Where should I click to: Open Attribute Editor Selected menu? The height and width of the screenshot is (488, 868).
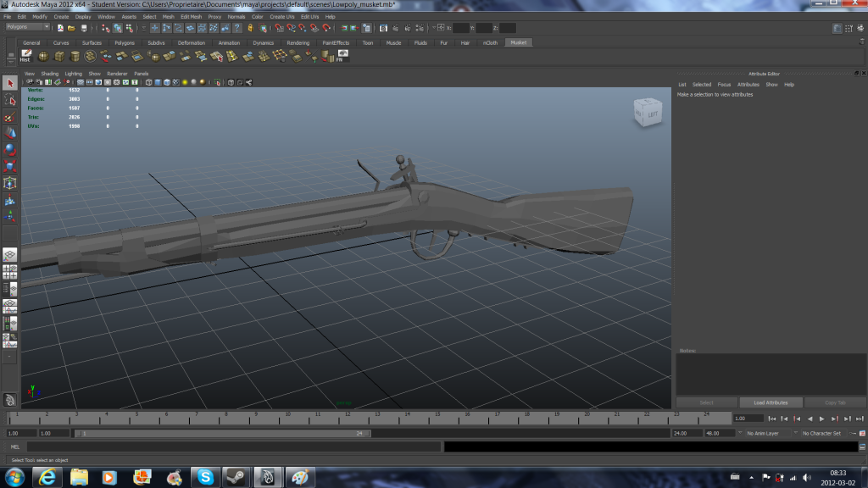701,85
